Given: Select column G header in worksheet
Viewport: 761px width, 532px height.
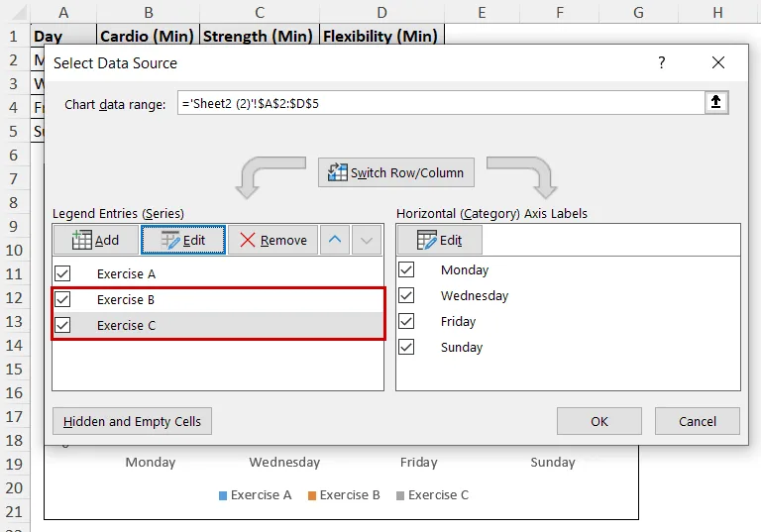Looking at the screenshot, I should coord(639,12).
